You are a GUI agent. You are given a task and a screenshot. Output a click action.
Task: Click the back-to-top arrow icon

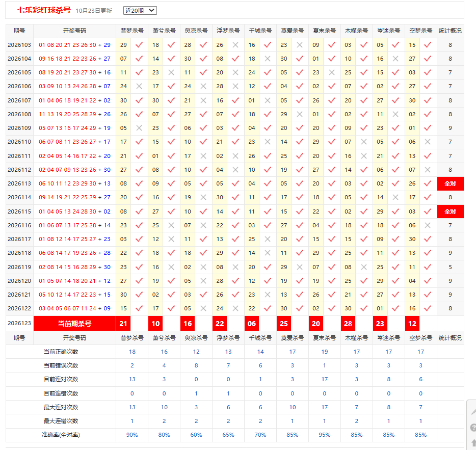[x=473, y=443]
